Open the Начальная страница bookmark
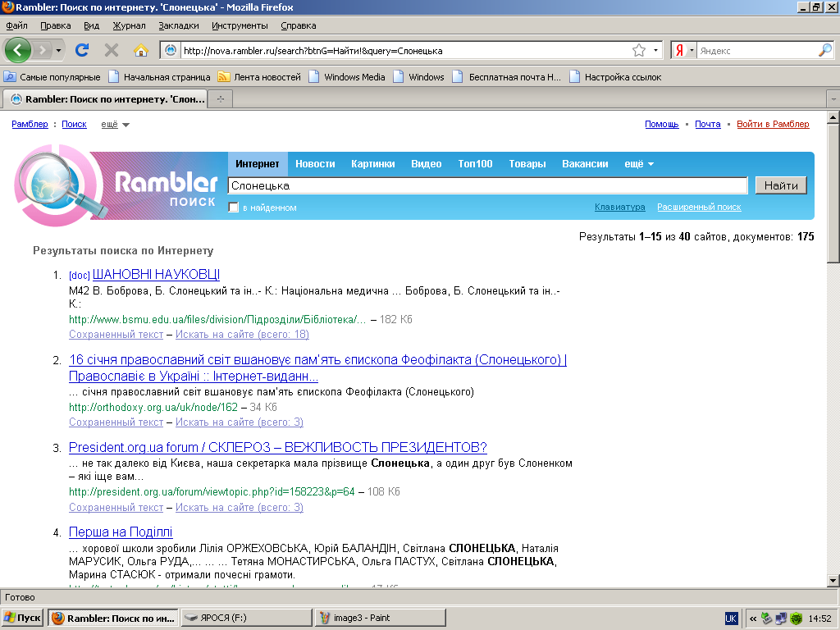Viewport: 840px width, 630px height. coord(159,77)
